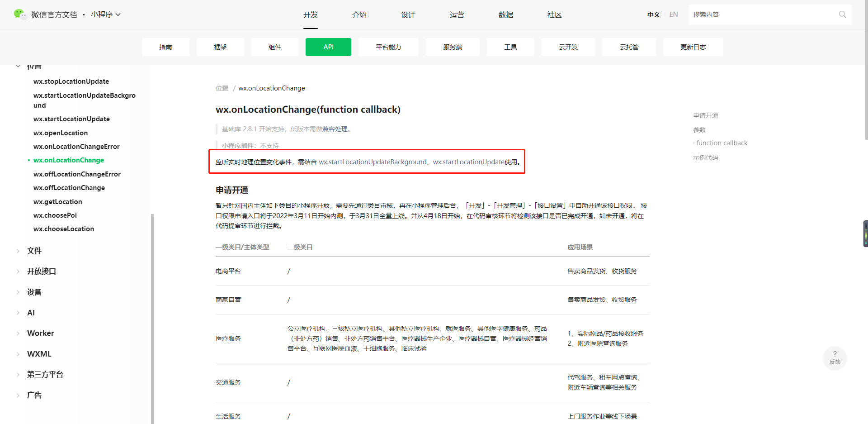Click the 位置 breadcrumb link
The width and height of the screenshot is (868, 424).
222,88
